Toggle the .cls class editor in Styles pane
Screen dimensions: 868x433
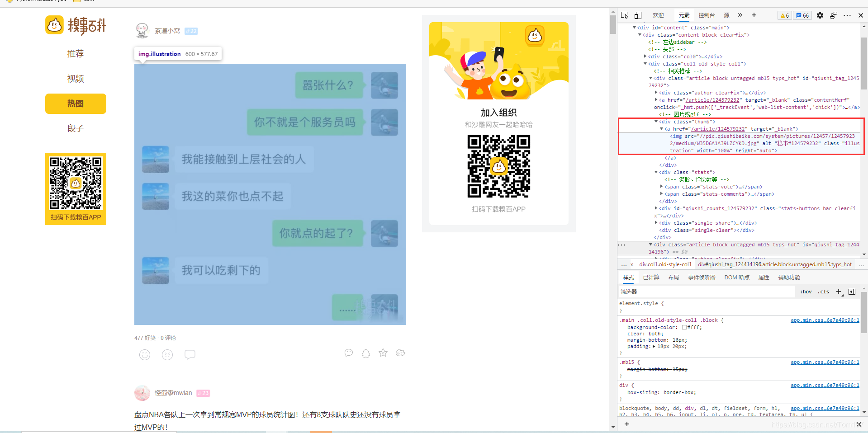[x=823, y=292]
